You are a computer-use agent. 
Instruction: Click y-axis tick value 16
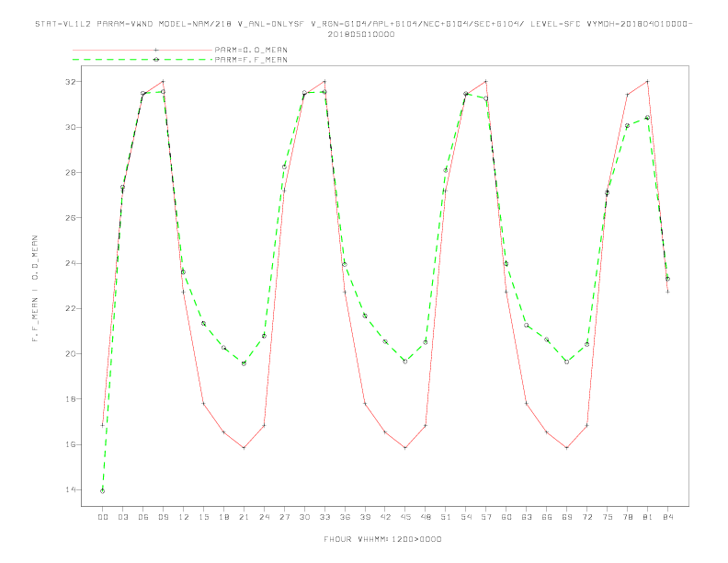(x=70, y=444)
